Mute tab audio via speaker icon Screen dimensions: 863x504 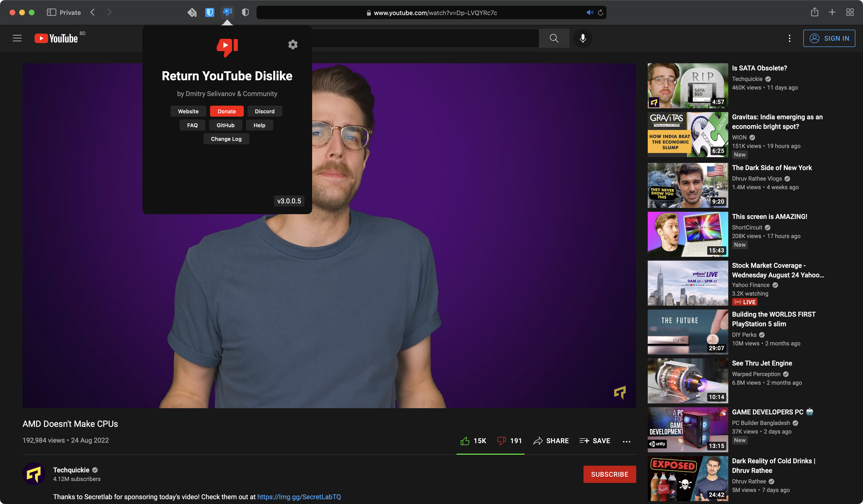point(589,13)
